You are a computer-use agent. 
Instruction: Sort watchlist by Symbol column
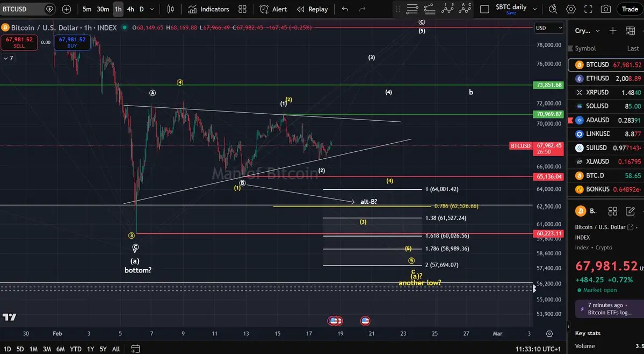[x=585, y=48]
